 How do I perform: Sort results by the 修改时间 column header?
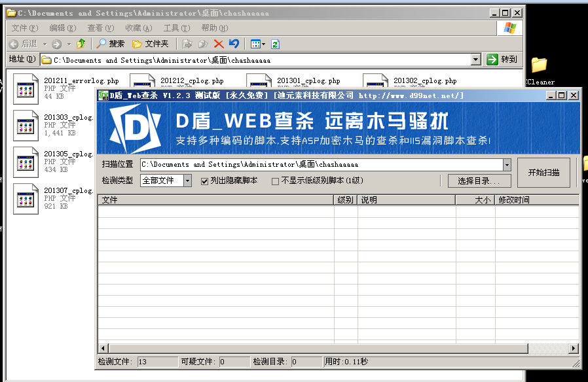coord(537,200)
